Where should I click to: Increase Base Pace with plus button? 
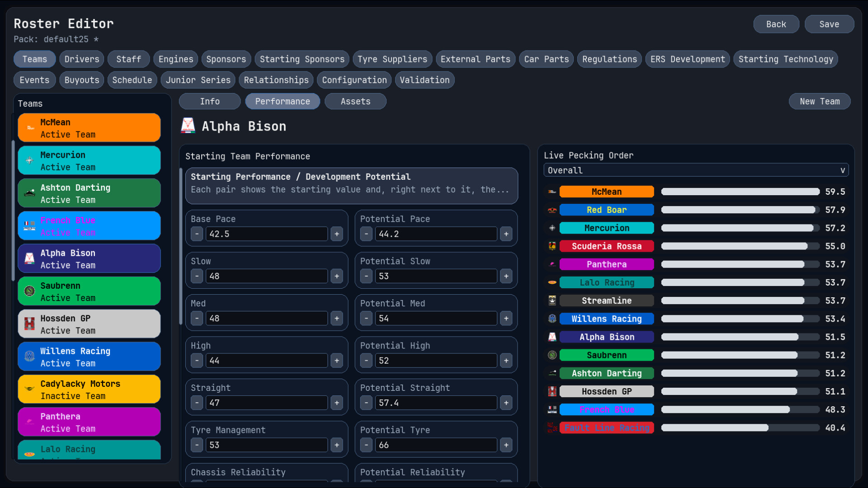point(337,234)
